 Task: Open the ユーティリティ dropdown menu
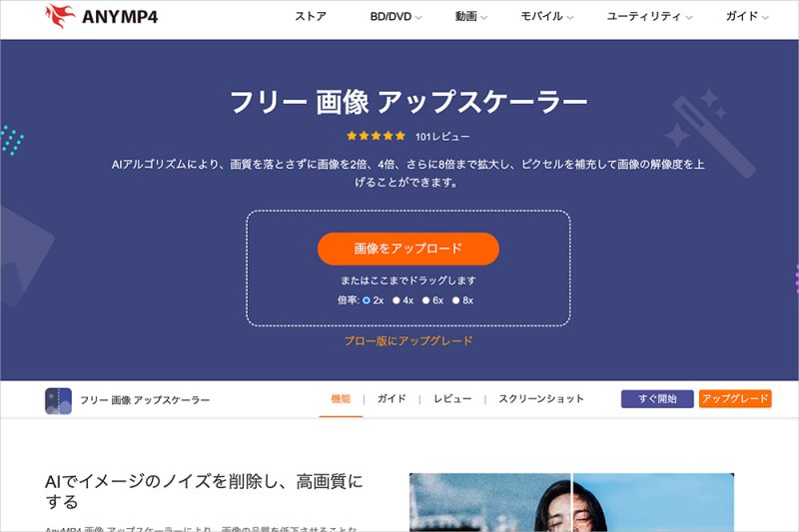point(649,17)
